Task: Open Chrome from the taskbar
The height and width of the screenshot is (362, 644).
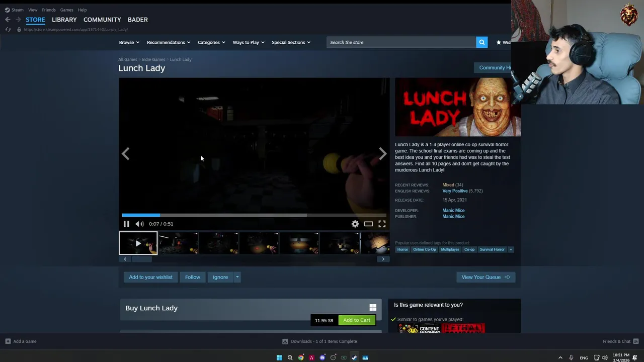Action: coord(301,357)
